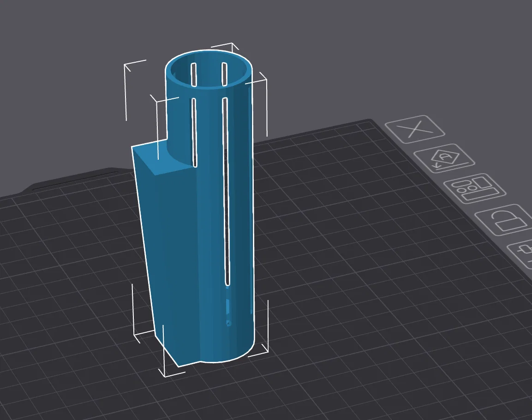Click the arrange objects icon beside the plate
The image size is (532, 420).
pos(475,188)
